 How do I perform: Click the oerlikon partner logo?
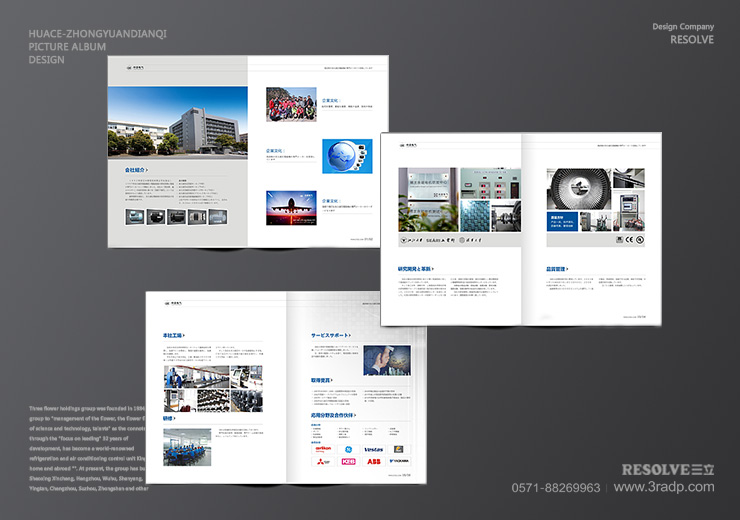click(323, 449)
